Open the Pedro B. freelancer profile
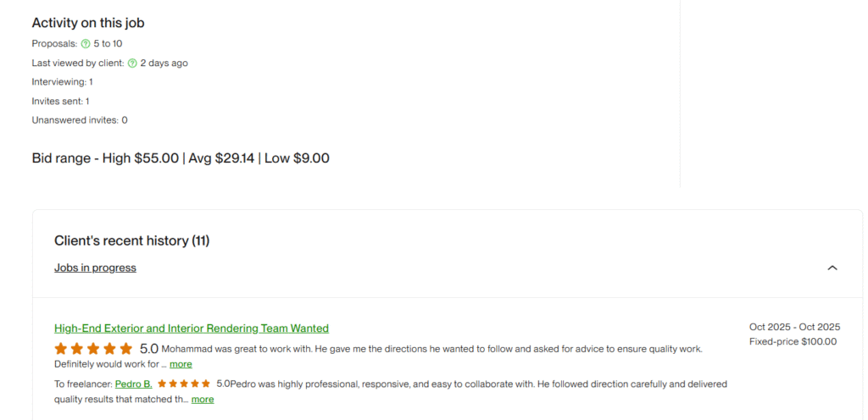The width and height of the screenshot is (868, 420). click(x=134, y=384)
